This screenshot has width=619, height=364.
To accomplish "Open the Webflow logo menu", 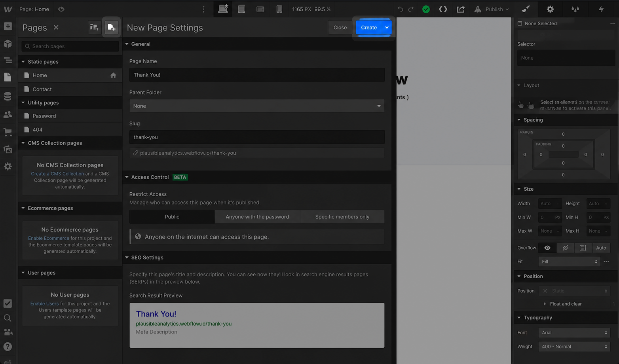I will click(8, 9).
